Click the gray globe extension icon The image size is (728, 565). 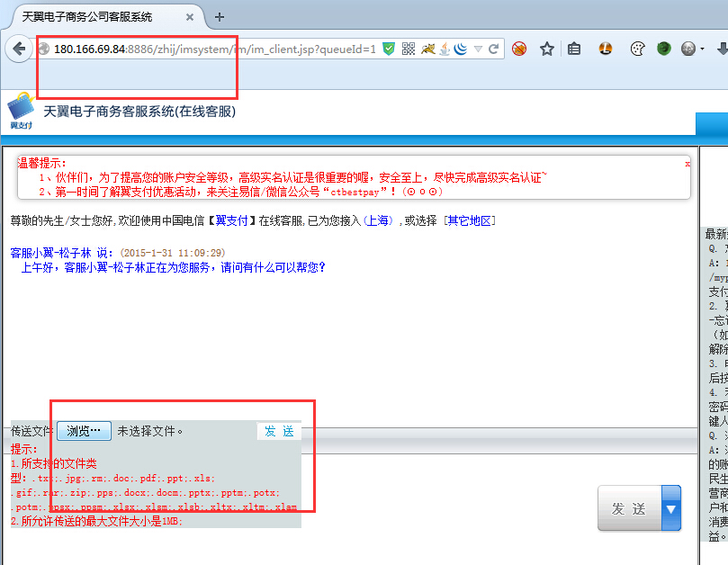[688, 49]
